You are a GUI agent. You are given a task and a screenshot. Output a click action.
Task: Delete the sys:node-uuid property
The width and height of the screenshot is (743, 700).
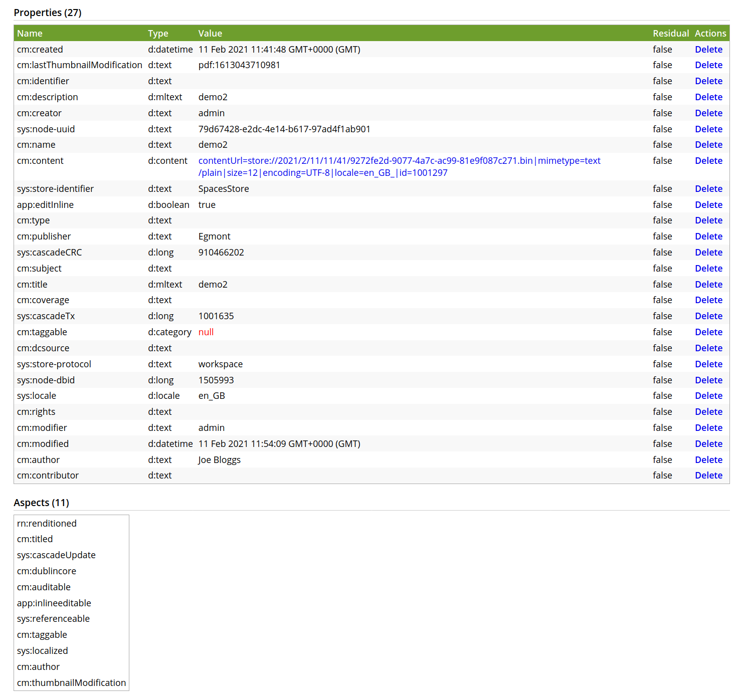click(708, 129)
